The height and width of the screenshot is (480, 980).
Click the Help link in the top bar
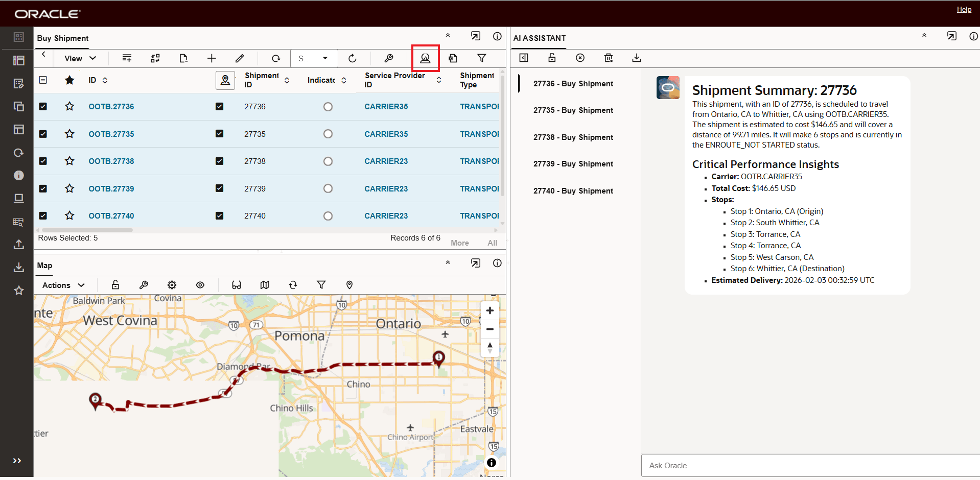click(x=964, y=10)
